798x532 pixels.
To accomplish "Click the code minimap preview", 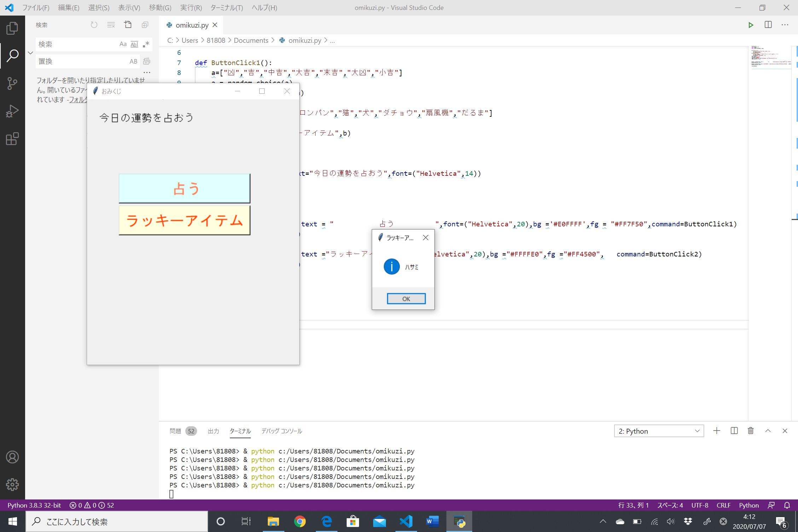I will pyautogui.click(x=771, y=57).
